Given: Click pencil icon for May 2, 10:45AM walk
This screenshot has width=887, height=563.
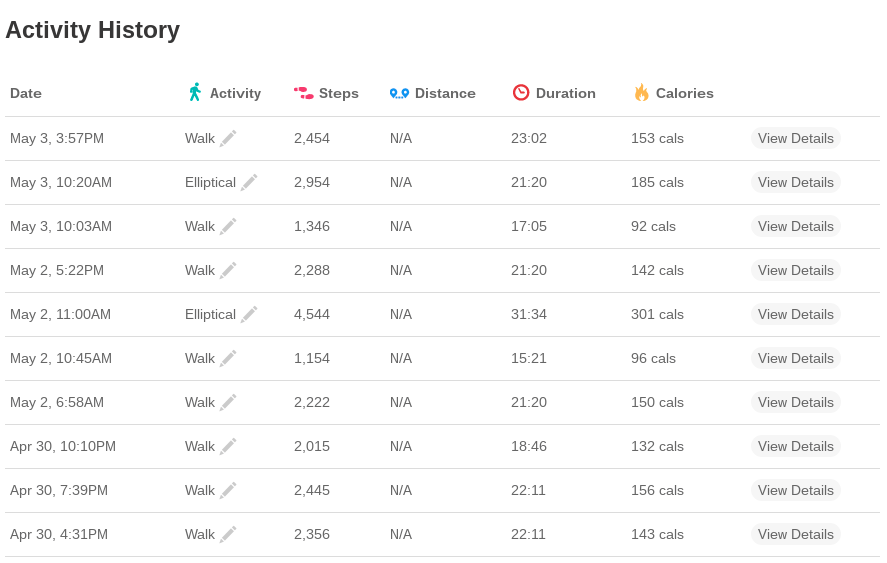Looking at the screenshot, I should point(228,358).
